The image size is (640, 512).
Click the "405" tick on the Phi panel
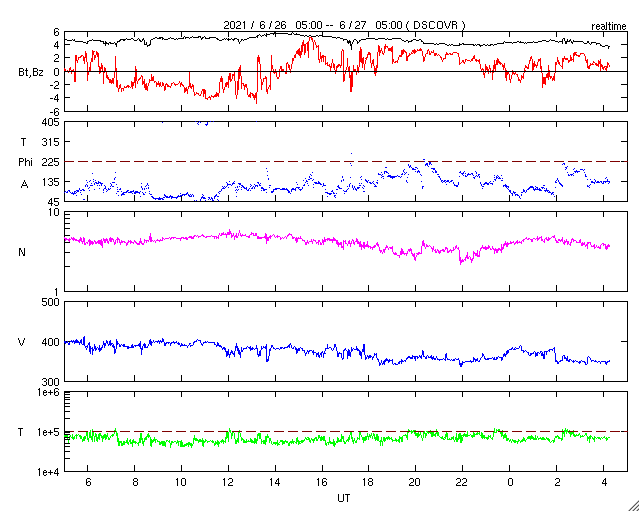[x=51, y=122]
